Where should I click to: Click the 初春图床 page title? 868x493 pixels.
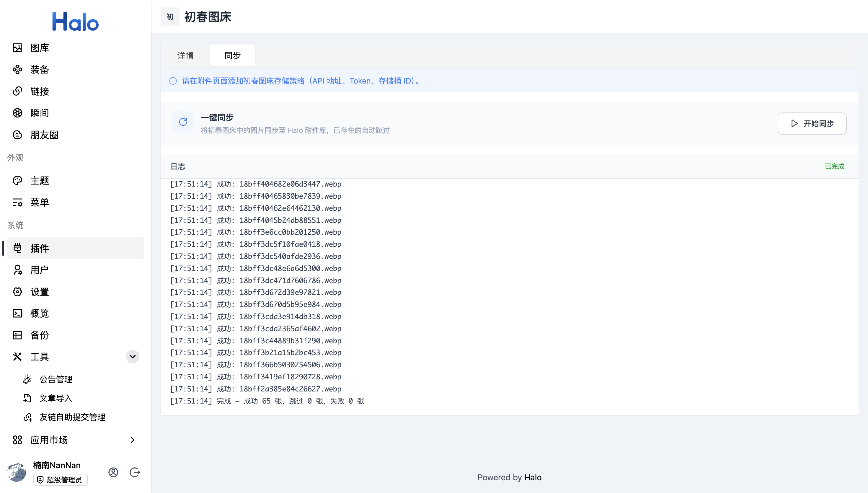click(208, 17)
